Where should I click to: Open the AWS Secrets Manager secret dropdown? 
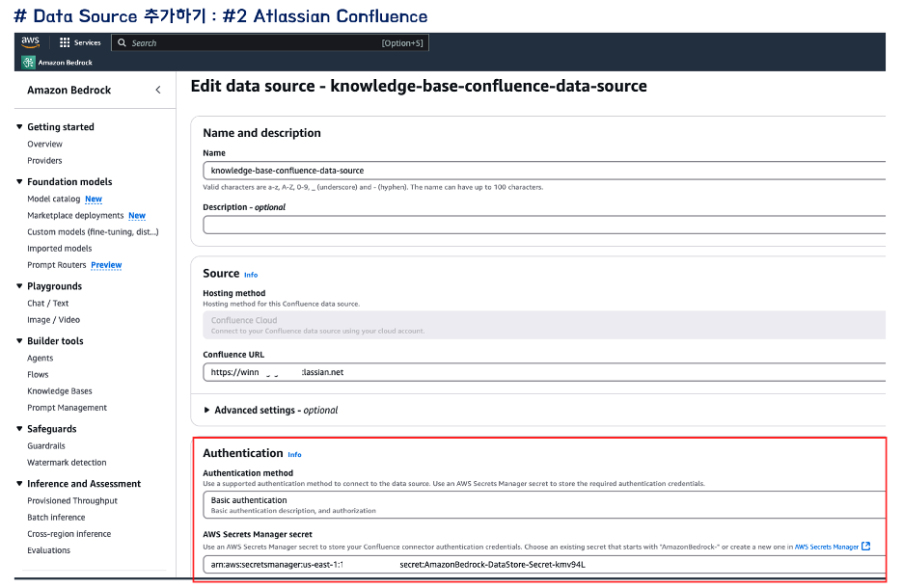(x=544, y=565)
